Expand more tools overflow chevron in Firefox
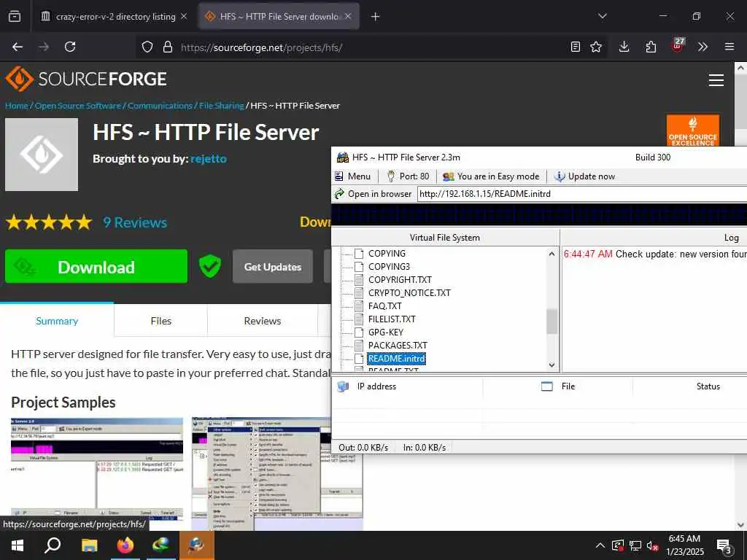747x560 pixels. 703,47
